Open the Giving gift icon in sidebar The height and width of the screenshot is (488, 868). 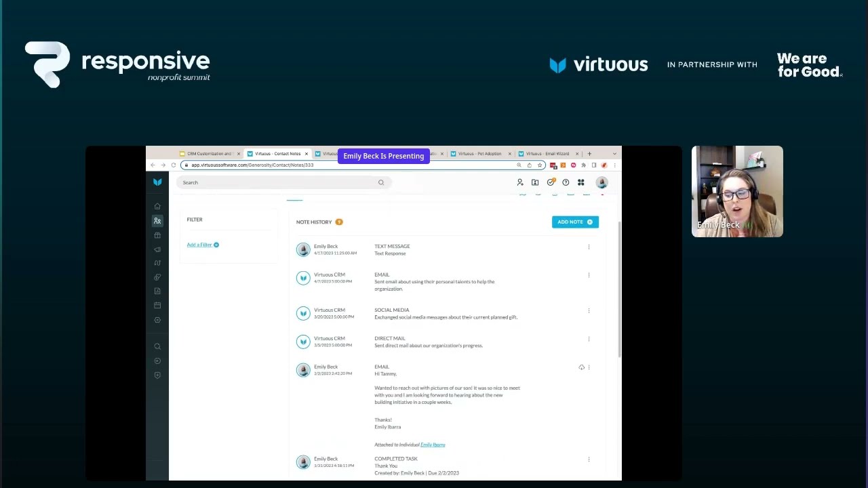[x=157, y=235]
